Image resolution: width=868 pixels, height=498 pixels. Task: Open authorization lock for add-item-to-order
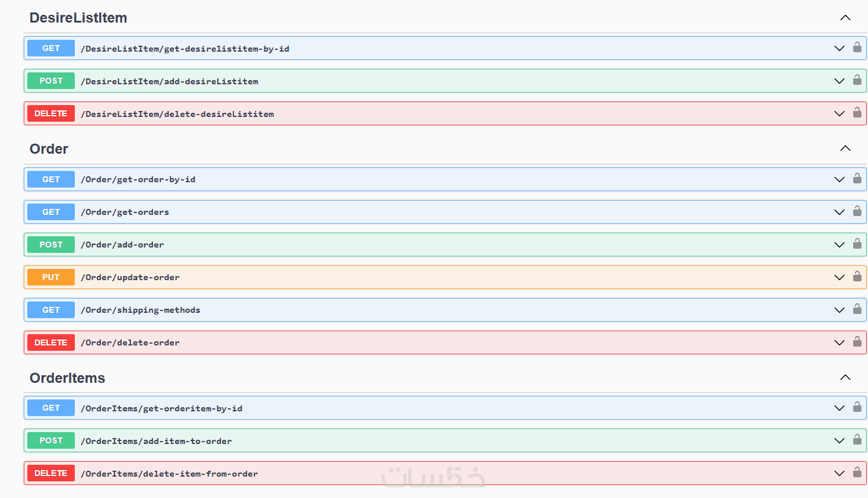pos(857,440)
